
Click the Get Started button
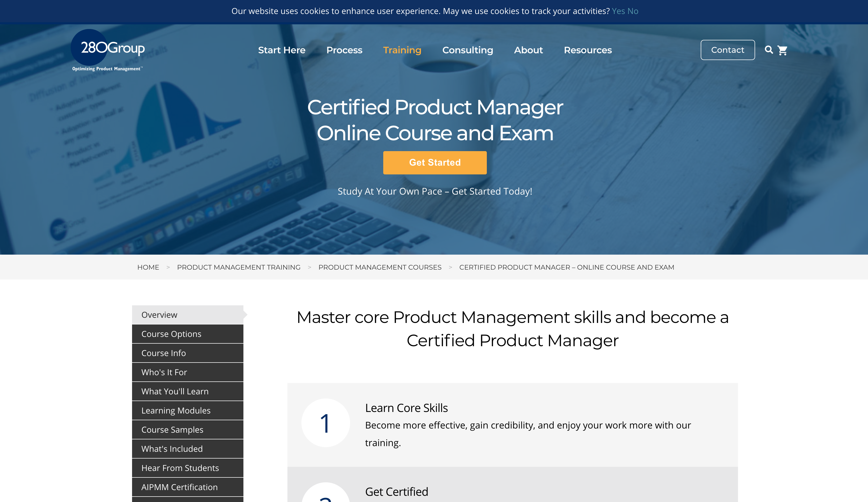click(x=434, y=162)
